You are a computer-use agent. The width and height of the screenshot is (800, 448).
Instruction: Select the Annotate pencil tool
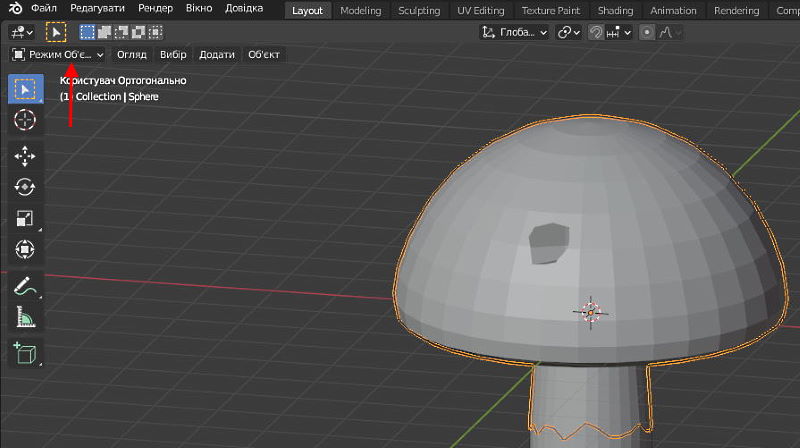click(x=25, y=286)
